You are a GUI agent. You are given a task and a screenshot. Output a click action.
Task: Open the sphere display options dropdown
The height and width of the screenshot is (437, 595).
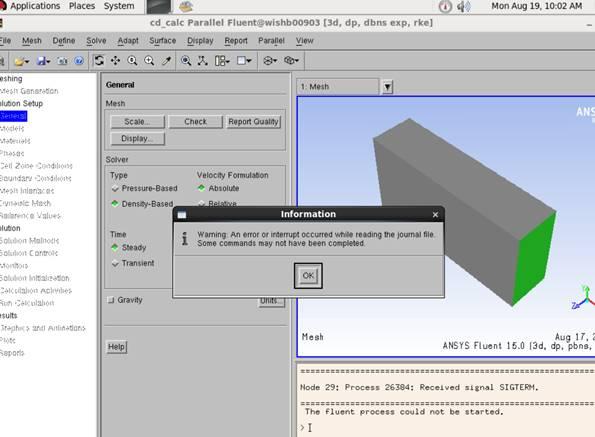point(270,61)
